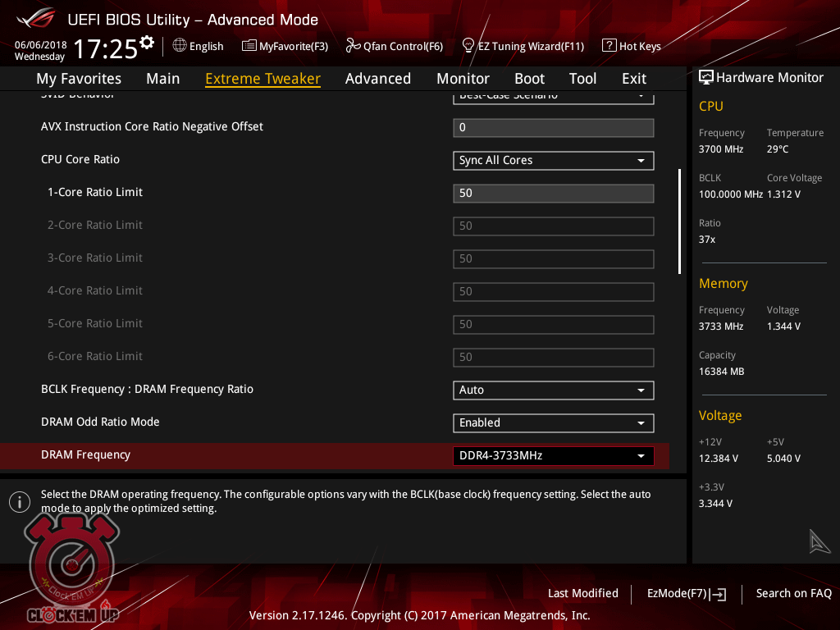Click the settings gear beside the clock
Image resolution: width=840 pixels, height=630 pixels.
147,42
